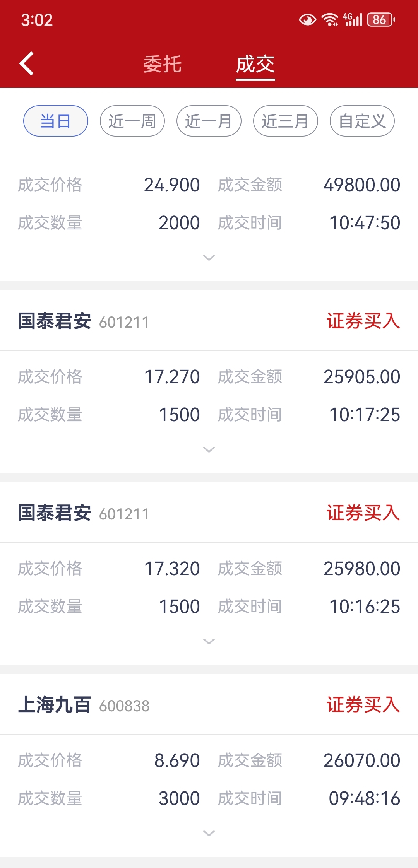
Task: Tap the battery level indicator
Action: coord(381,19)
